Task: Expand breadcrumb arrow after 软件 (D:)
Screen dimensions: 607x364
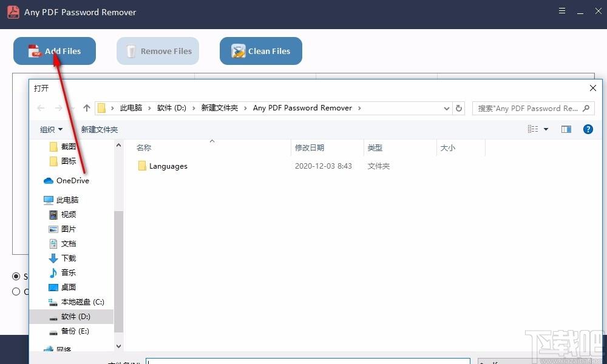Action: (x=194, y=109)
